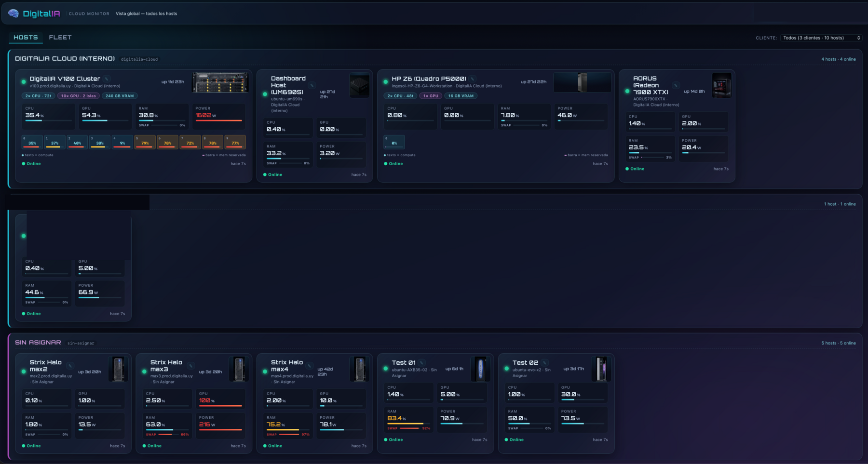The image size is (868, 464).
Task: Click the '10× GPU · 2 islas' tag
Action: coord(79,96)
